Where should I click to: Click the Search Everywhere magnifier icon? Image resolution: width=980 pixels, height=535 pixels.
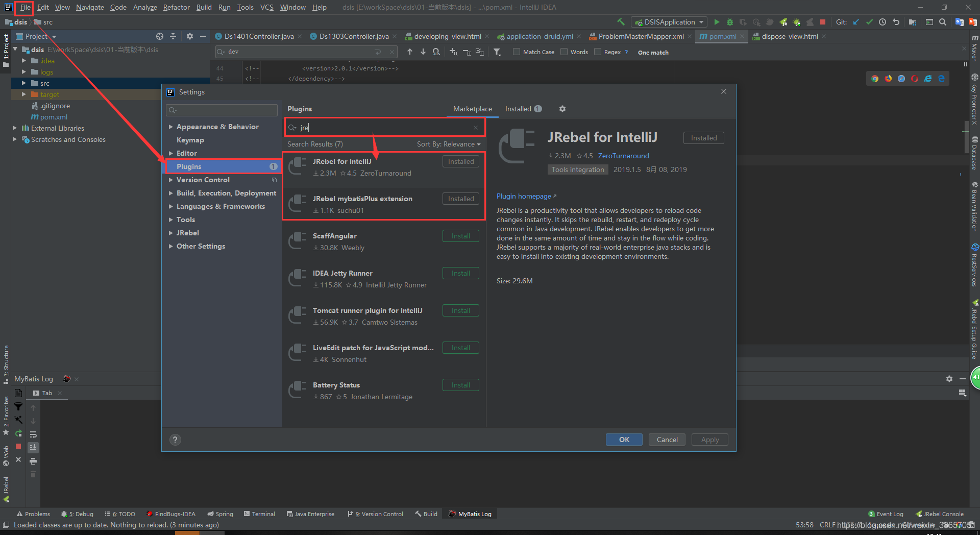[x=943, y=22]
